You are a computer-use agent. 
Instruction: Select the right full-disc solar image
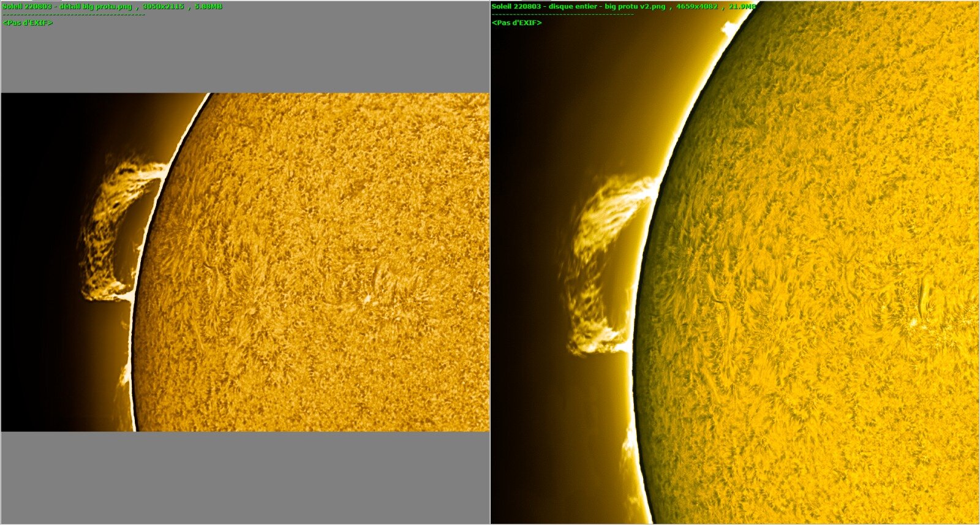point(735,262)
